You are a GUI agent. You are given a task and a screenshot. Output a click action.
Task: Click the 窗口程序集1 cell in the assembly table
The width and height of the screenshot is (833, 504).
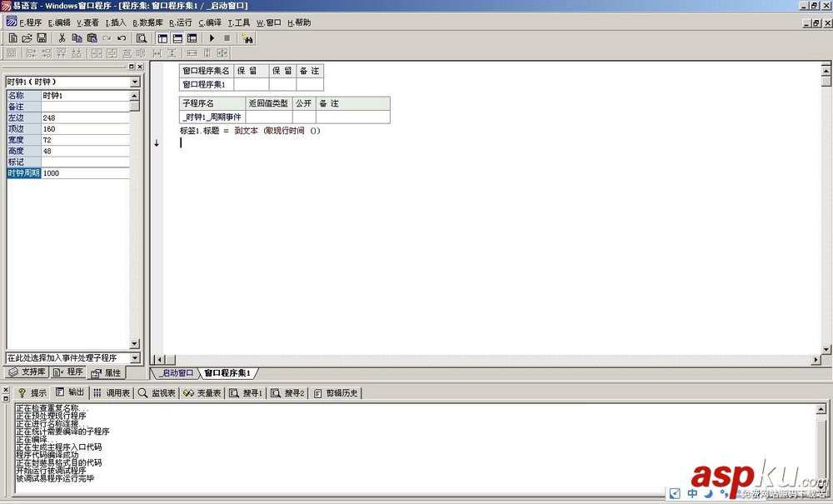pyautogui.click(x=206, y=84)
